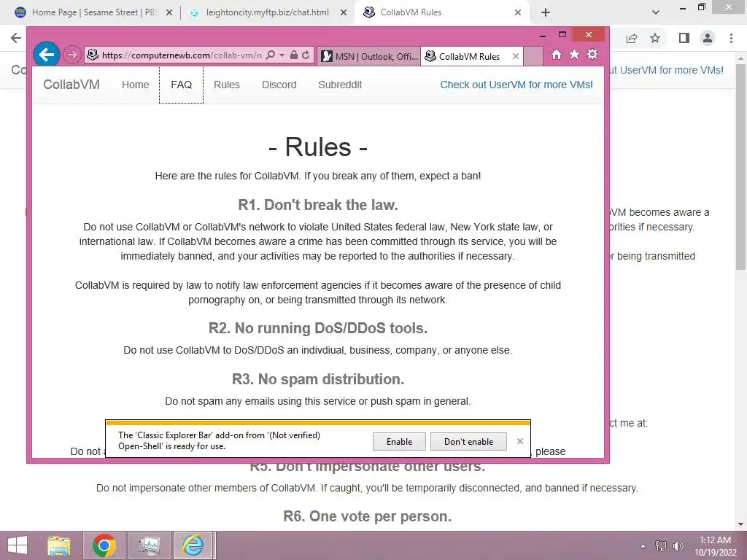Switch to MSN | Outlook tab in IE

tap(369, 56)
